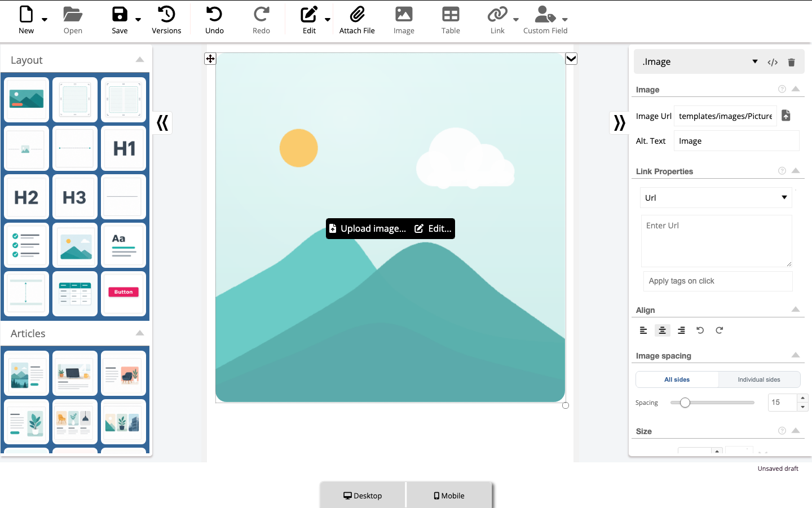Screen dimensions: 812x508
Task: Open the Versions history
Action: coord(166,21)
